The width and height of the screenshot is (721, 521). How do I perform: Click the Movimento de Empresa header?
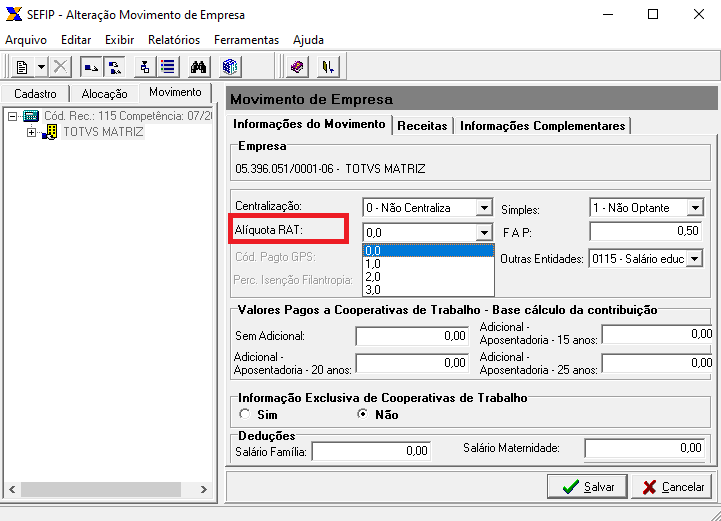(472, 99)
